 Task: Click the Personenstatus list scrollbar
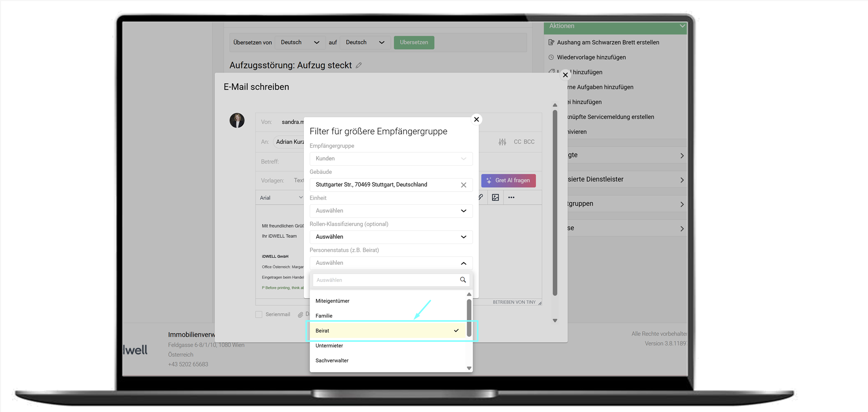tap(469, 318)
